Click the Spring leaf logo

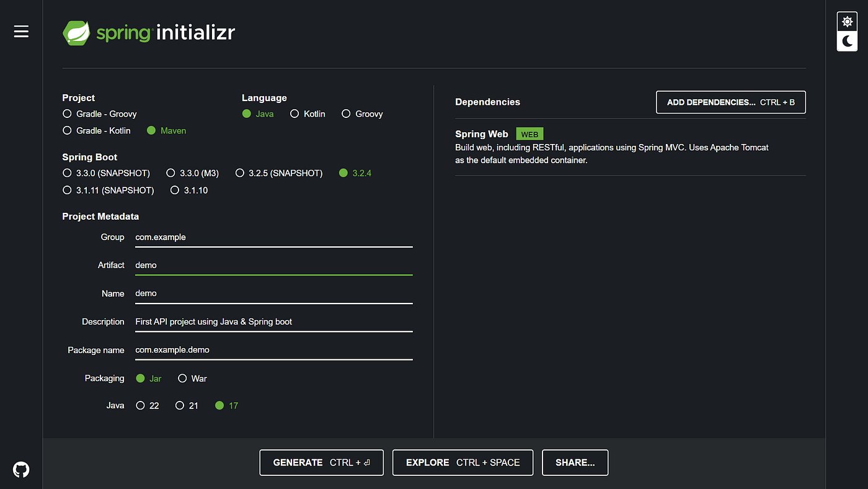[x=77, y=33]
